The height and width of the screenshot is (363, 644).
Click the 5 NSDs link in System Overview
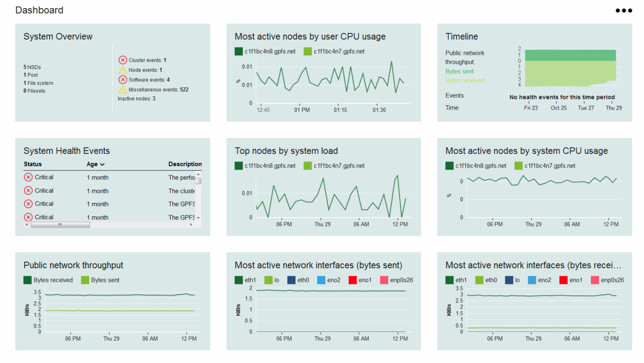tap(32, 67)
